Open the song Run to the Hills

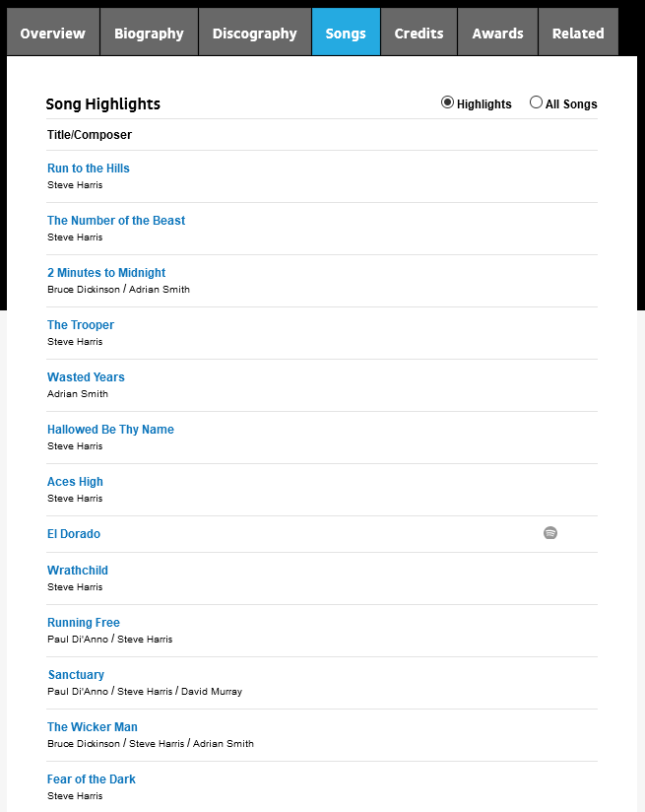tap(89, 169)
